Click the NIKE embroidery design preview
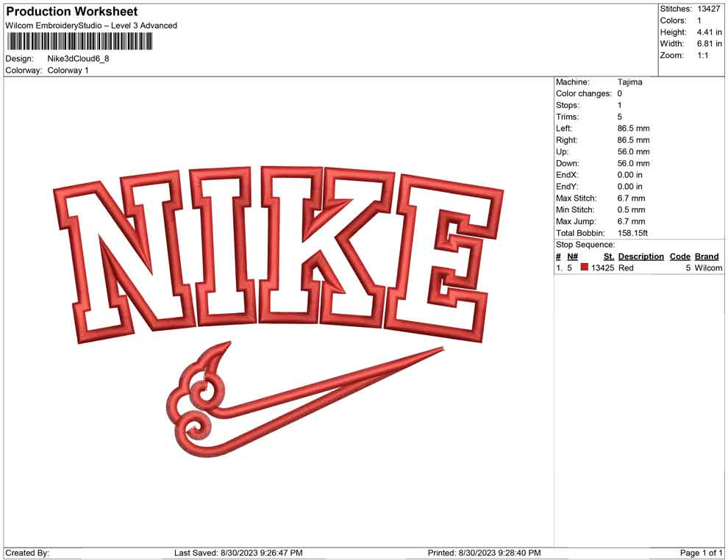 [x=279, y=311]
